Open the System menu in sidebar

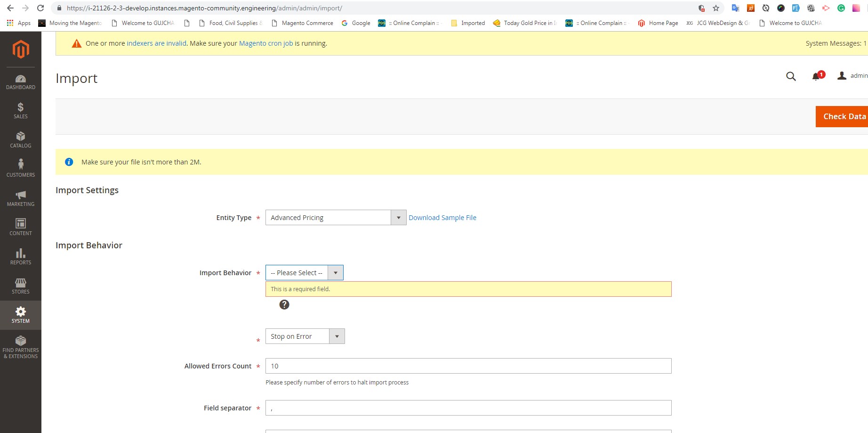21,315
